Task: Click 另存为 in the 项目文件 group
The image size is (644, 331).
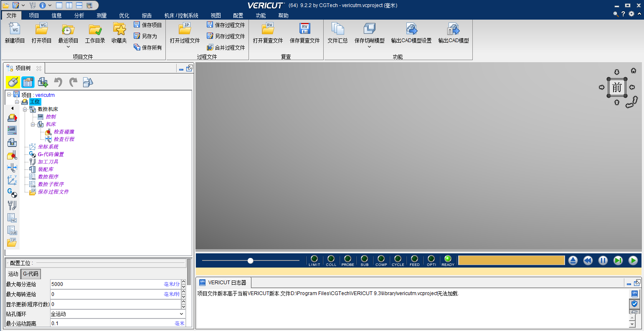Action: coord(145,36)
